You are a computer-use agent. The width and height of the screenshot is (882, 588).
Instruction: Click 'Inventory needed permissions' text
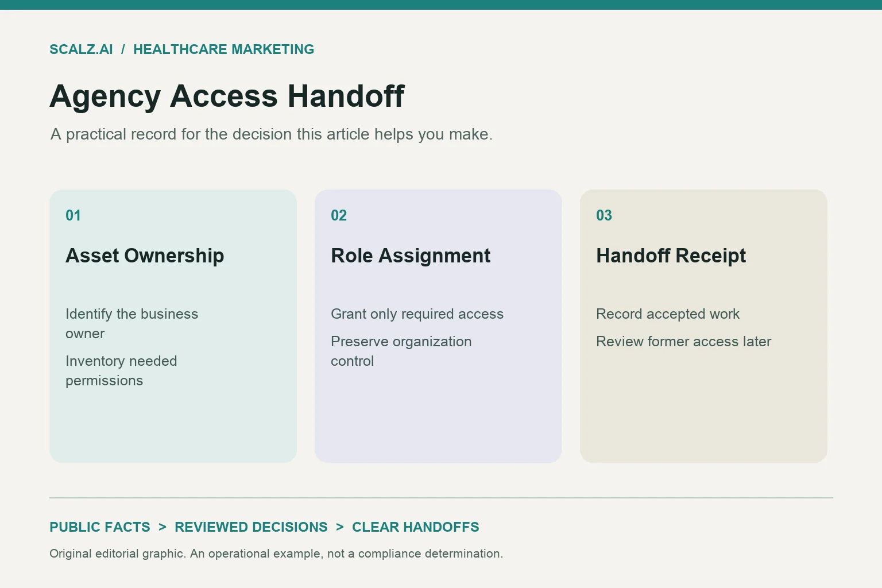(121, 371)
